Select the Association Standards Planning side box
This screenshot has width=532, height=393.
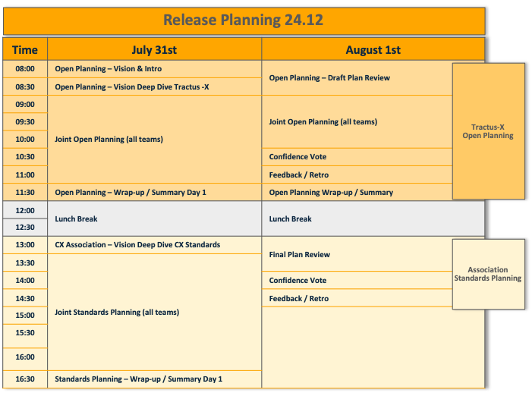coord(489,274)
